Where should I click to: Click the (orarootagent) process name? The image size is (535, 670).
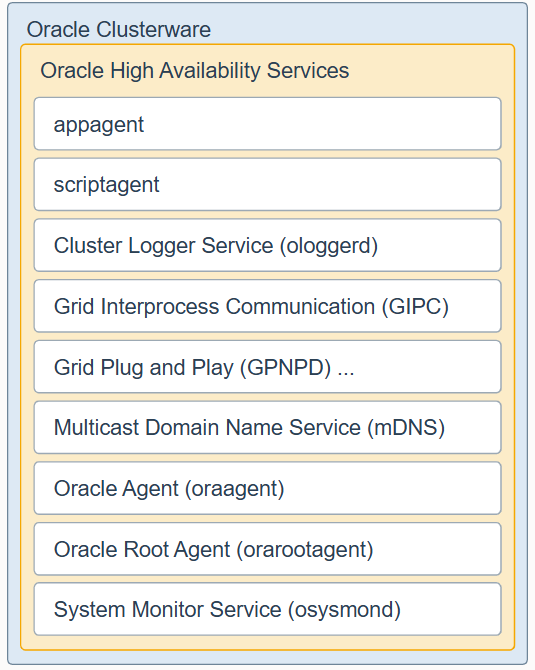point(305,550)
